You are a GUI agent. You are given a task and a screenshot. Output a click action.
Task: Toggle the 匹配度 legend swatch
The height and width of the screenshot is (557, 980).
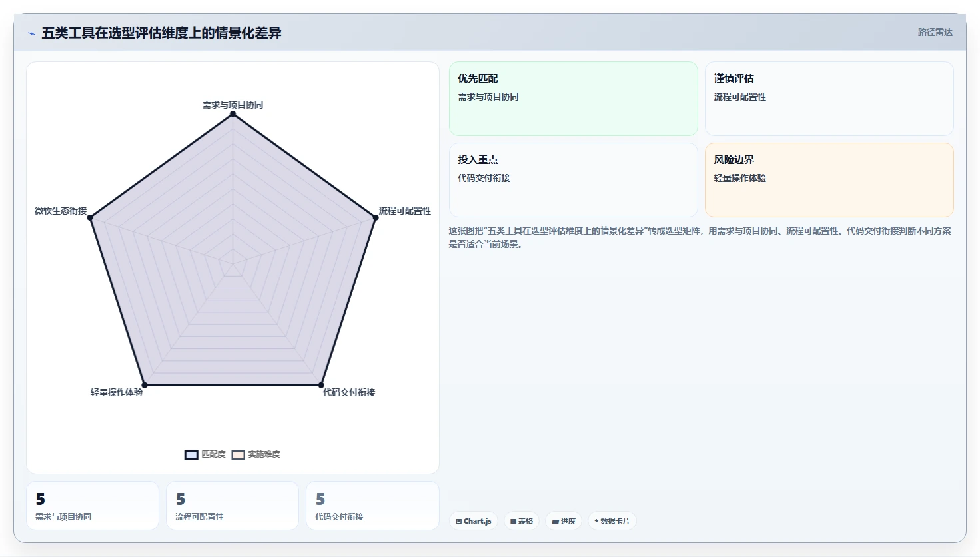(191, 455)
